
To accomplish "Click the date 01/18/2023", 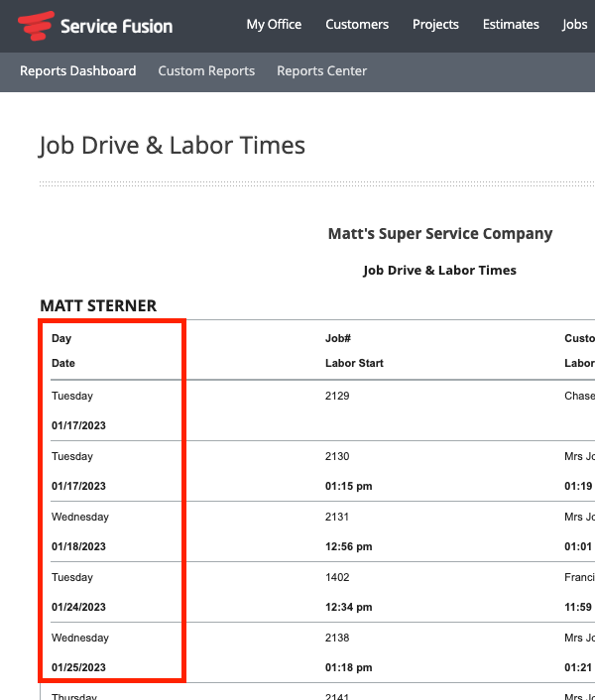I will pyautogui.click(x=78, y=546).
